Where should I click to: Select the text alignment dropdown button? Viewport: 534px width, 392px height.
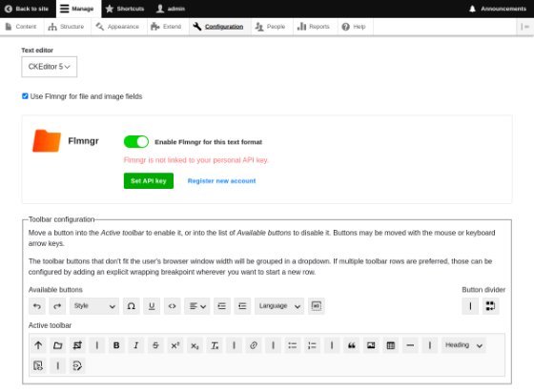(197, 306)
